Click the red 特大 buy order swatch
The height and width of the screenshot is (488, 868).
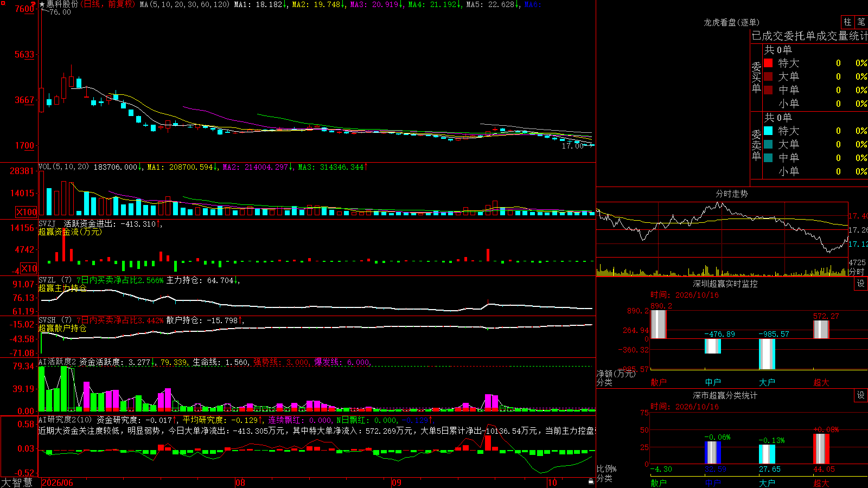point(768,63)
